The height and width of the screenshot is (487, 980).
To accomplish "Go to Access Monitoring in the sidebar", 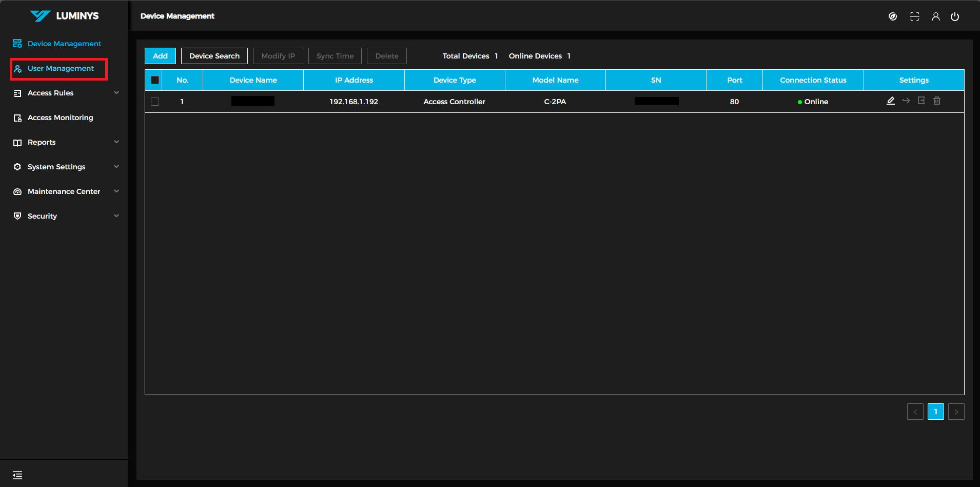I will click(60, 118).
